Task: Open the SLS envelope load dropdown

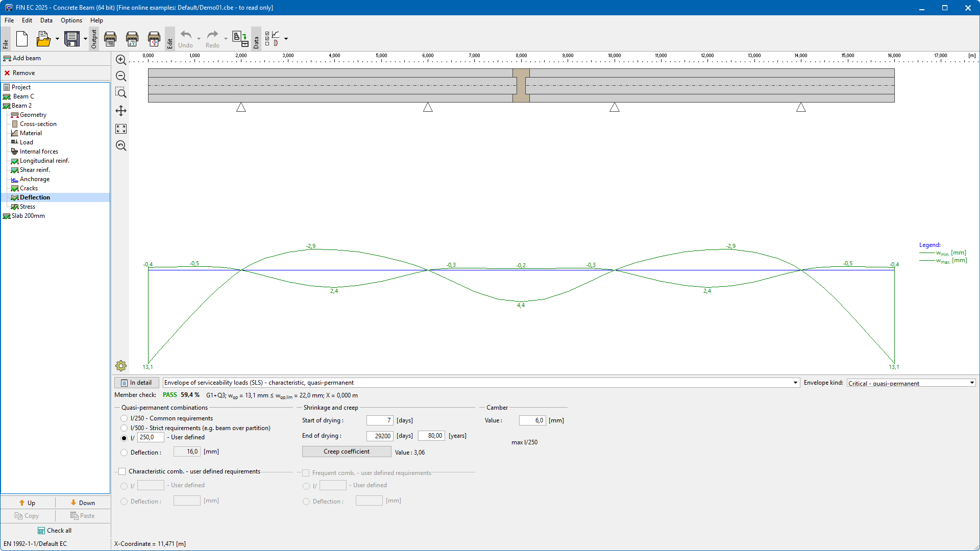Action: tap(795, 383)
